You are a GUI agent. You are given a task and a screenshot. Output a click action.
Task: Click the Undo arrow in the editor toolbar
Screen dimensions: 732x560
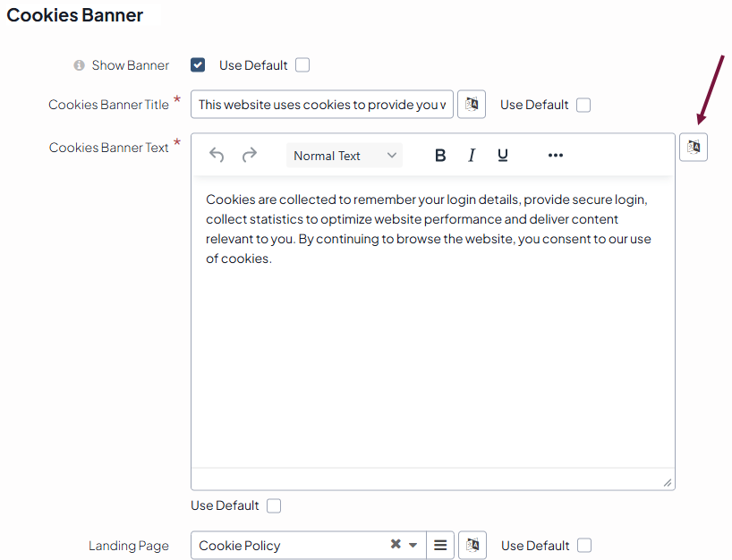click(x=217, y=156)
